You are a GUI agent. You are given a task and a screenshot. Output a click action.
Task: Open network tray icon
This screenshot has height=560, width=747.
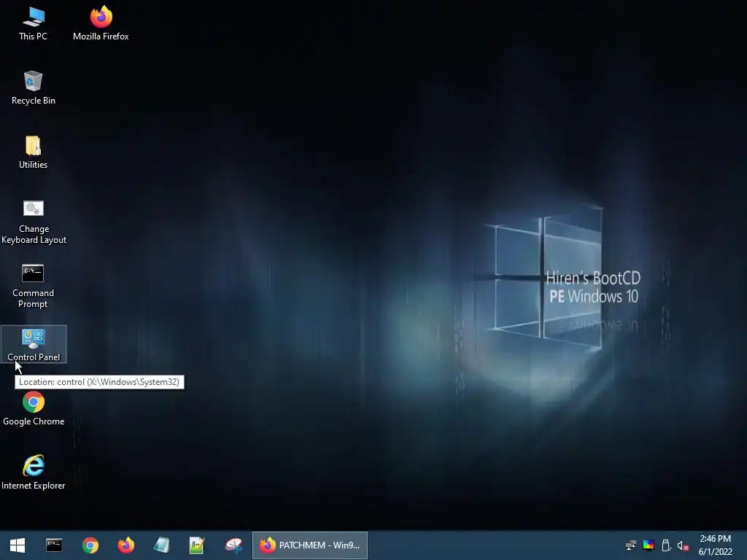tap(631, 545)
